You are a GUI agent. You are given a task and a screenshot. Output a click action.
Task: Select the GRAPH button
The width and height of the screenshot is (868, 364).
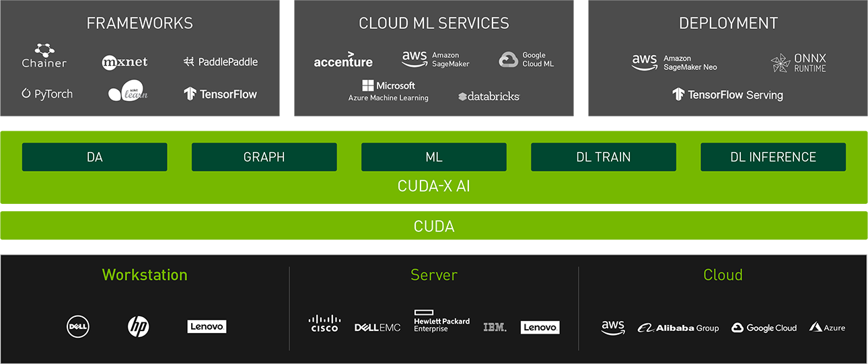[264, 157]
